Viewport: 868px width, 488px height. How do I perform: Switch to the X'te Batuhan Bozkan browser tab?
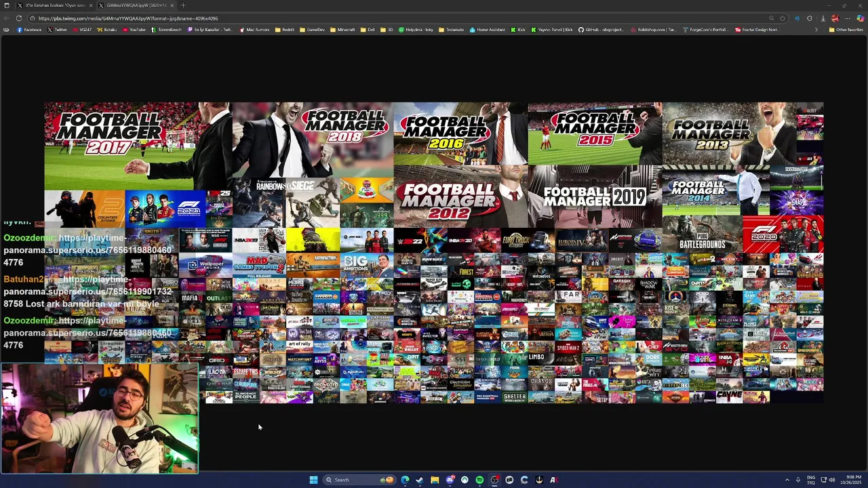point(54,5)
